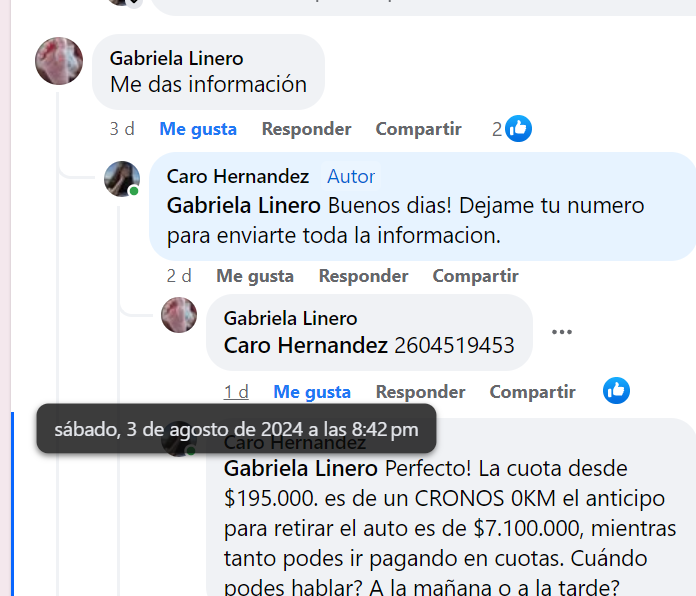Image resolution: width=696 pixels, height=596 pixels.
Task: Click Responder under the phone number comment
Action: (420, 392)
